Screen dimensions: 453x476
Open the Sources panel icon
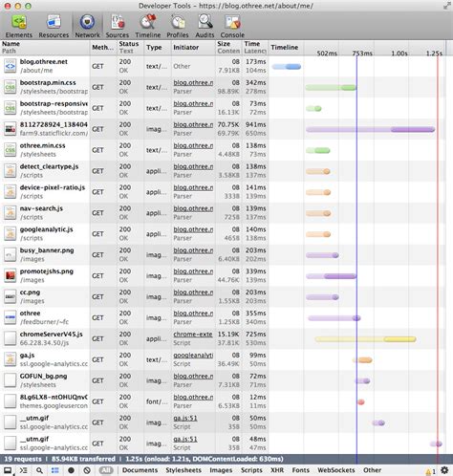pos(118,22)
